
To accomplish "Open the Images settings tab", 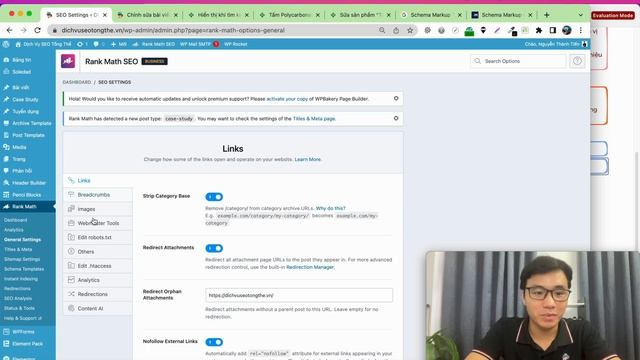I will point(98,209).
